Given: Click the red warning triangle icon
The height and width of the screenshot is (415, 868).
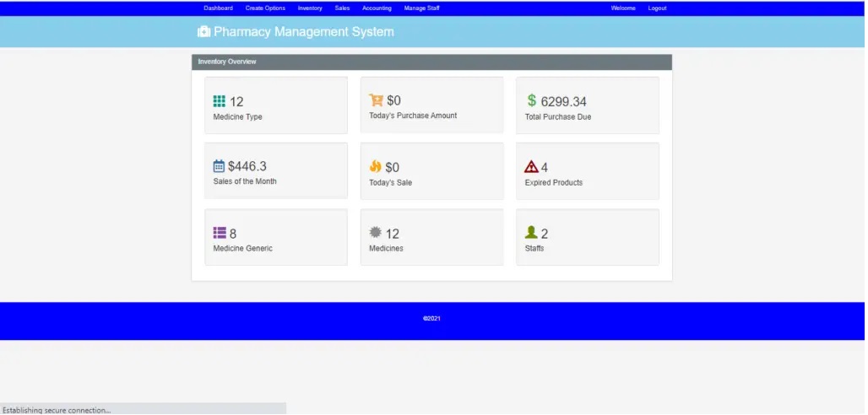Looking at the screenshot, I should coord(531,167).
